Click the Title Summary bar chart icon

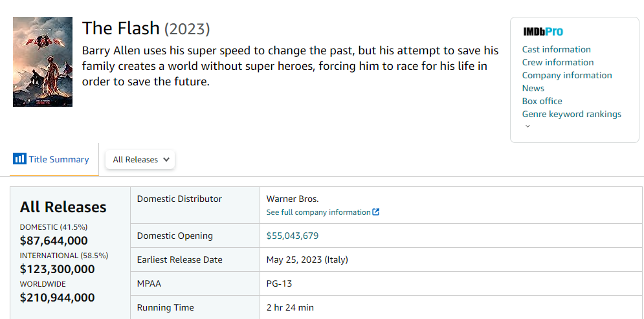(19, 159)
